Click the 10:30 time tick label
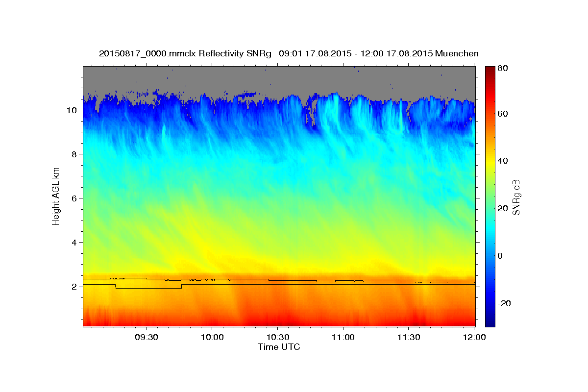The height and width of the screenshot is (392, 588). (277, 338)
